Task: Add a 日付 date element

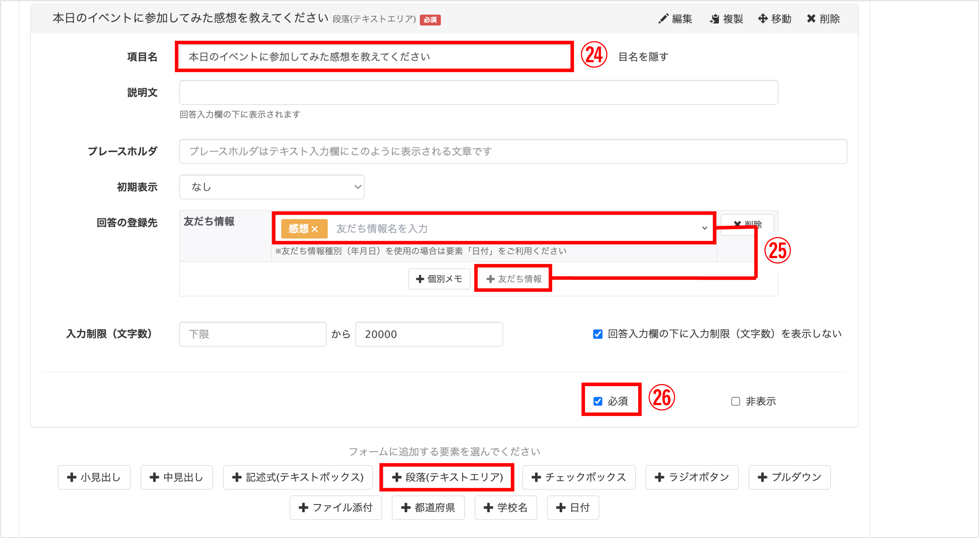Action: tap(573, 508)
